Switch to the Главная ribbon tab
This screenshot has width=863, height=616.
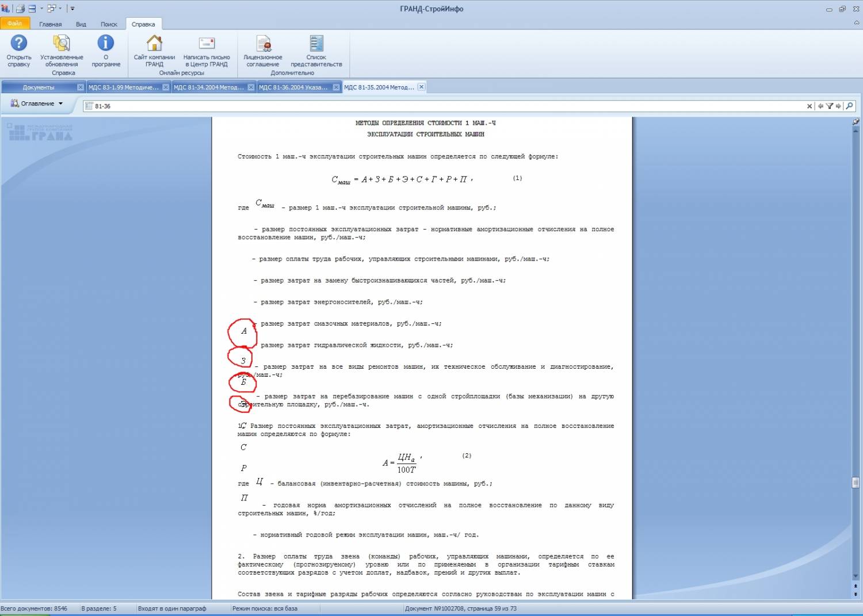click(51, 24)
